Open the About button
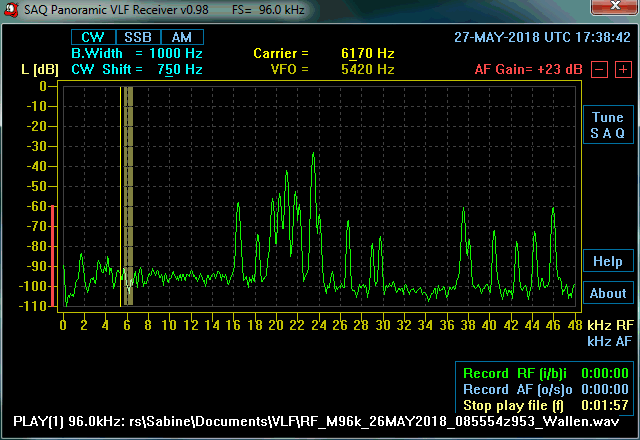This screenshot has height=440, width=640. [x=608, y=293]
